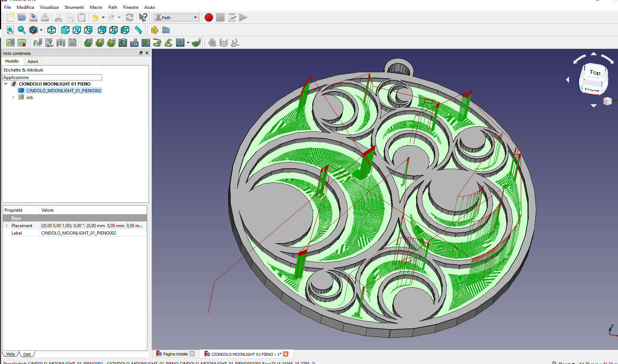Switch to the Pagina iniziale document tab

tap(175, 354)
